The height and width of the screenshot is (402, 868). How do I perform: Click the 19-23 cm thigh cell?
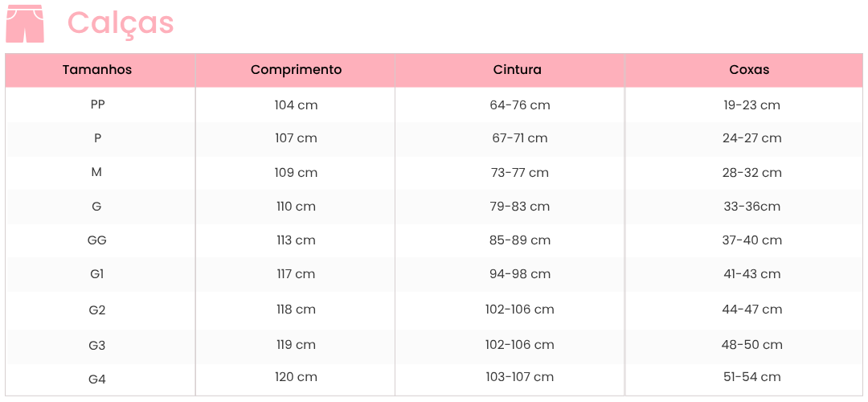pyautogui.click(x=751, y=105)
